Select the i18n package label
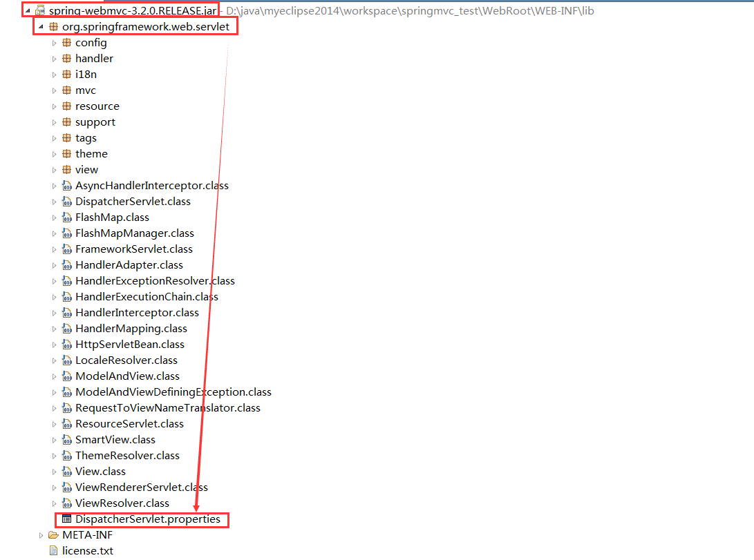The height and width of the screenshot is (560, 754). [86, 75]
